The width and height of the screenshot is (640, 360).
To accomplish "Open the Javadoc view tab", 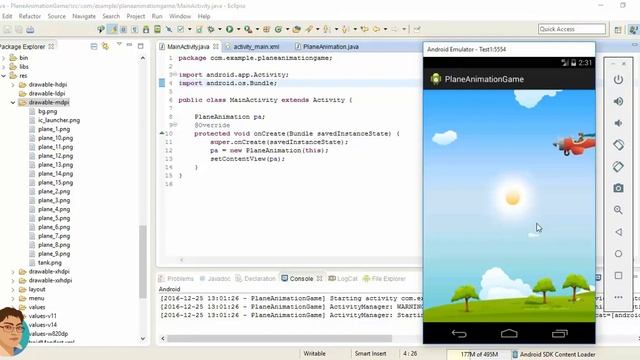I will point(215,278).
